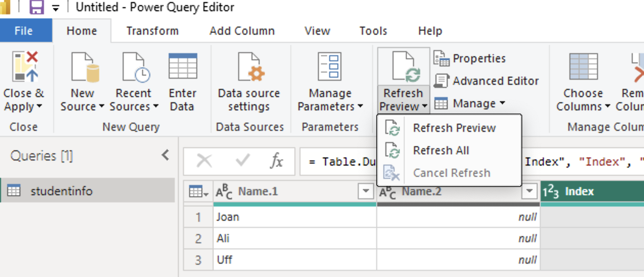Image resolution: width=644 pixels, height=277 pixels.
Task: Click the Choose Columns icon
Action: pos(583,66)
